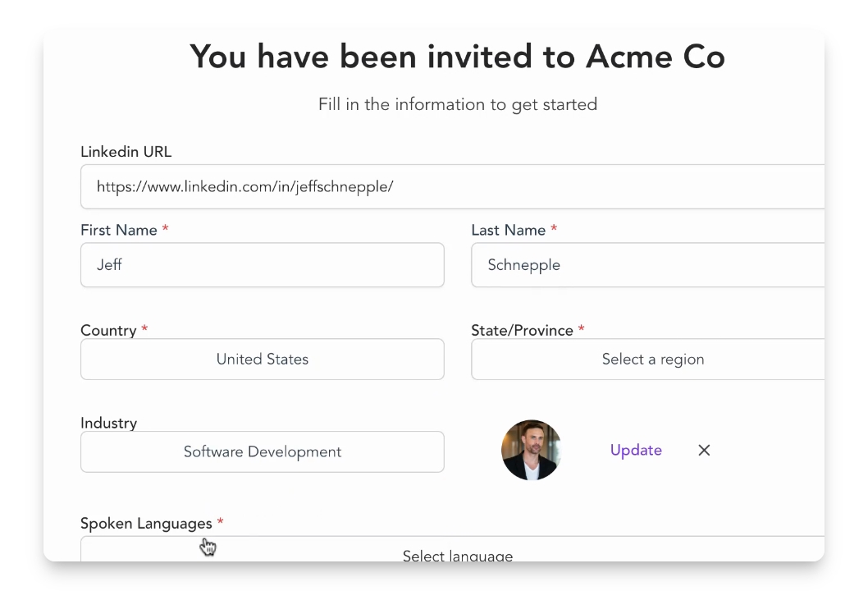Click the Country field label
Viewport: 868px width, 591px height.
pos(108,331)
